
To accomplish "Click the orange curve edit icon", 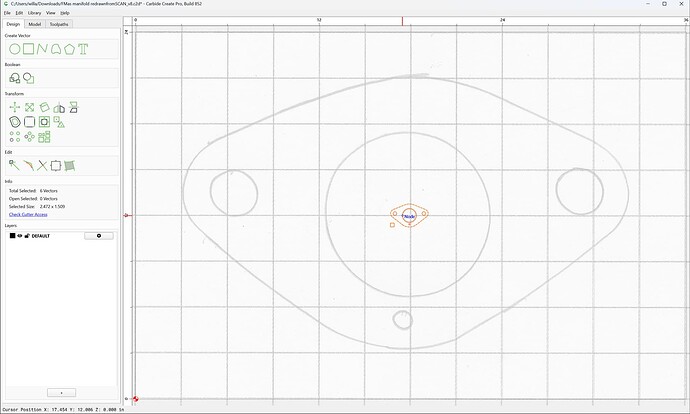I will [x=28, y=165].
